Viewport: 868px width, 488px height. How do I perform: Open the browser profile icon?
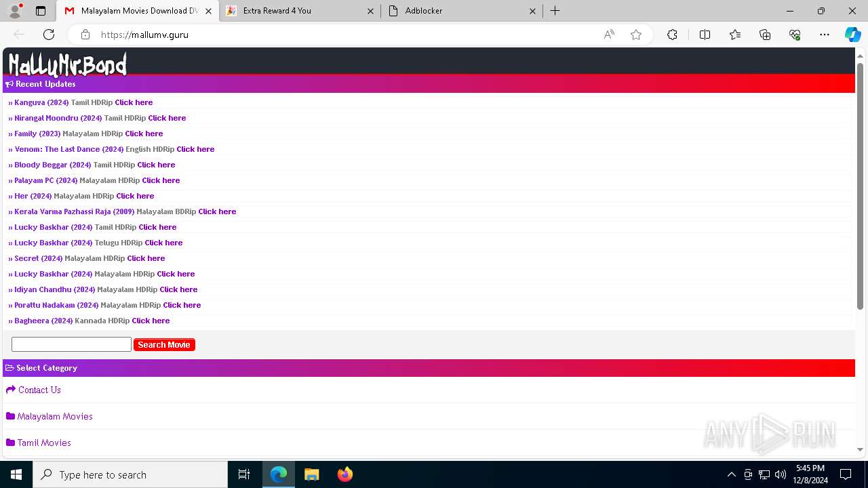[x=15, y=11]
